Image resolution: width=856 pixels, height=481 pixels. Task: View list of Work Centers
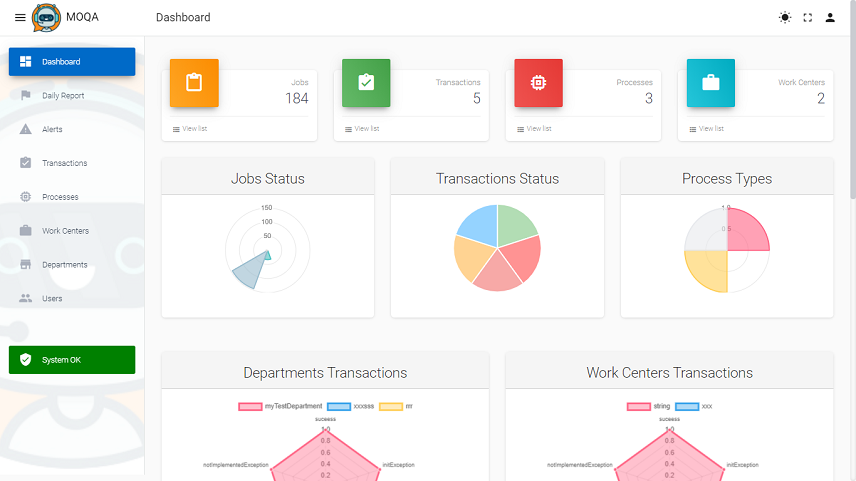706,129
